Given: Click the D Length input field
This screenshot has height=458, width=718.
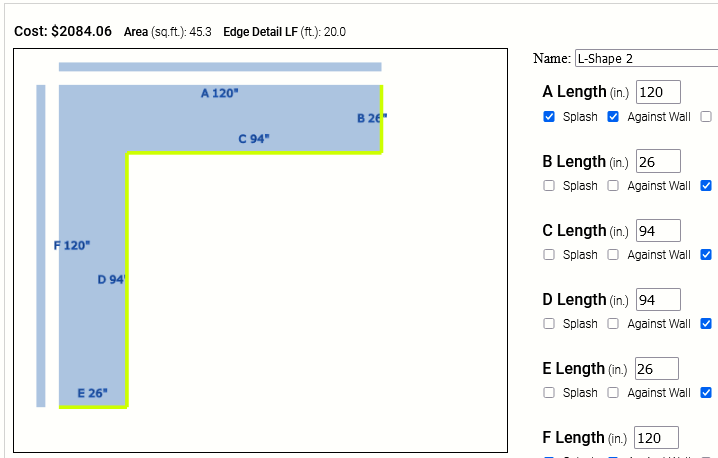Looking at the screenshot, I should tap(658, 299).
